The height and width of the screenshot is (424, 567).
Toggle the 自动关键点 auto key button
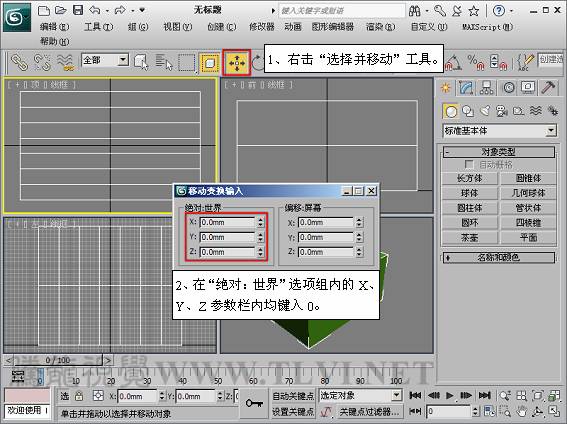(x=293, y=396)
